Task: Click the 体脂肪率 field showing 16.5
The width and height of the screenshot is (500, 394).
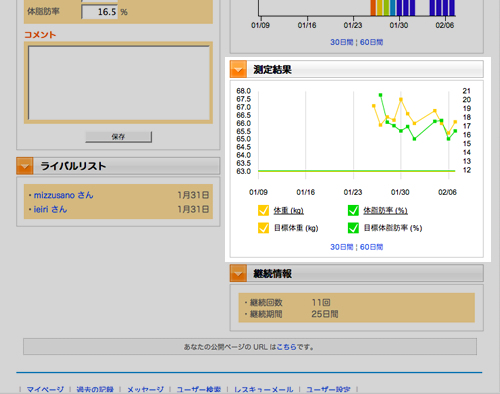Action: (100, 12)
